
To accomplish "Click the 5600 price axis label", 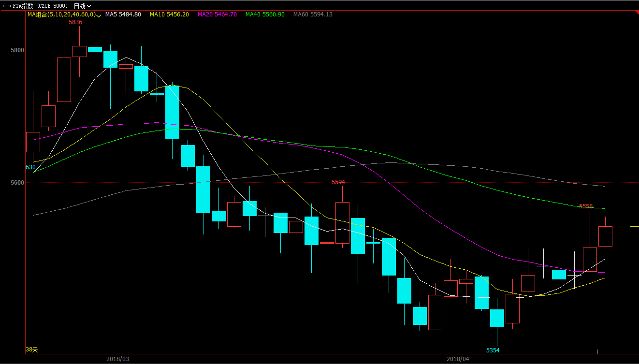I will point(17,183).
